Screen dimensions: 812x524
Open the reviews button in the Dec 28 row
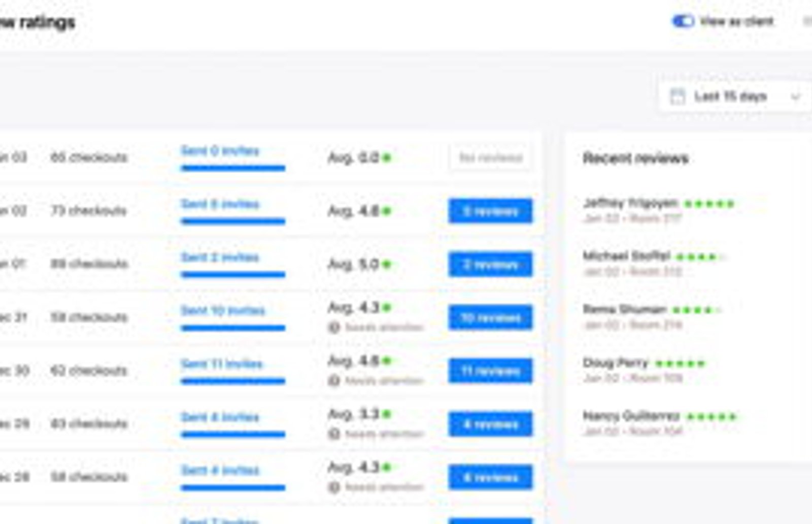[490, 478]
